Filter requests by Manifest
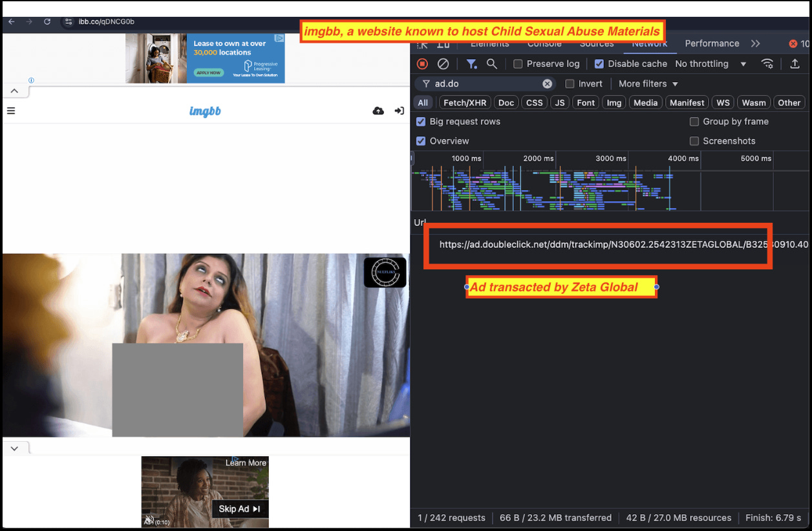 [x=687, y=103]
